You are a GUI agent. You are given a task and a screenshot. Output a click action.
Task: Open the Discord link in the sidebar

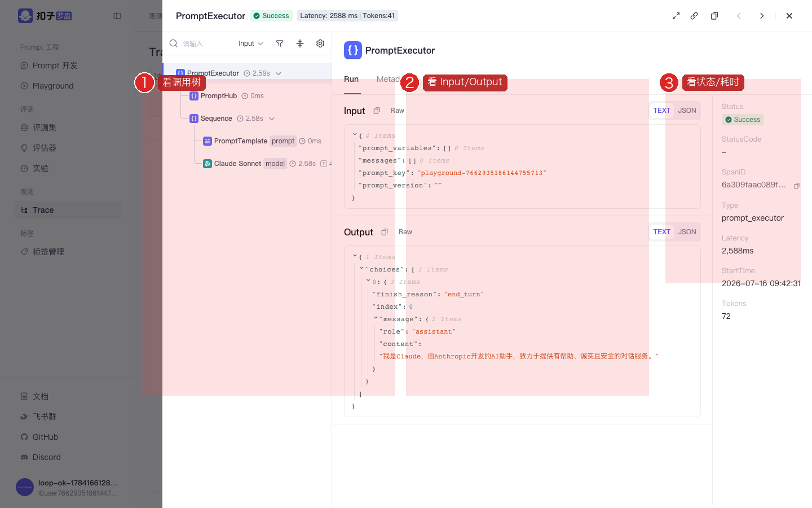[x=68, y=457]
